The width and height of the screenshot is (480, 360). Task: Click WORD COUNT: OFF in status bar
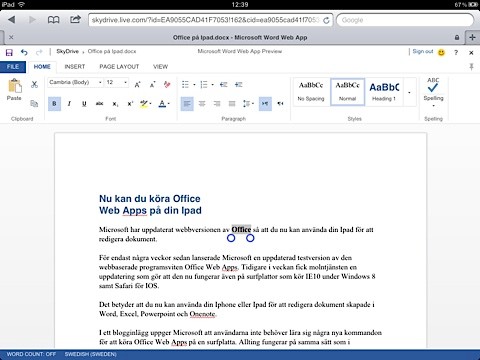click(x=31, y=354)
